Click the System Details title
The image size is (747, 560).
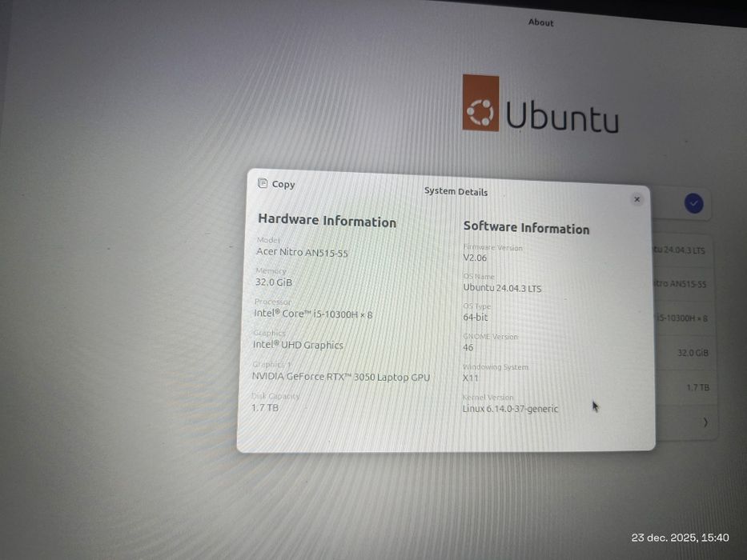tap(456, 191)
